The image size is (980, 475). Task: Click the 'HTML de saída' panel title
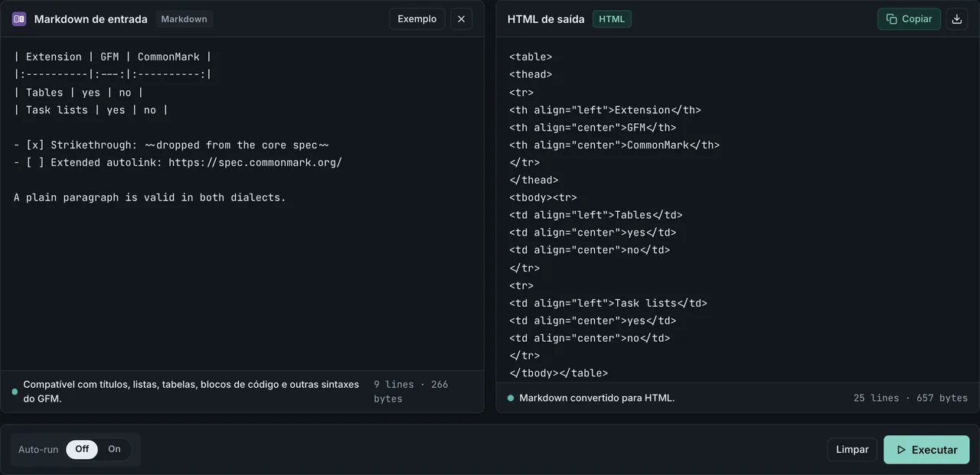(x=546, y=19)
